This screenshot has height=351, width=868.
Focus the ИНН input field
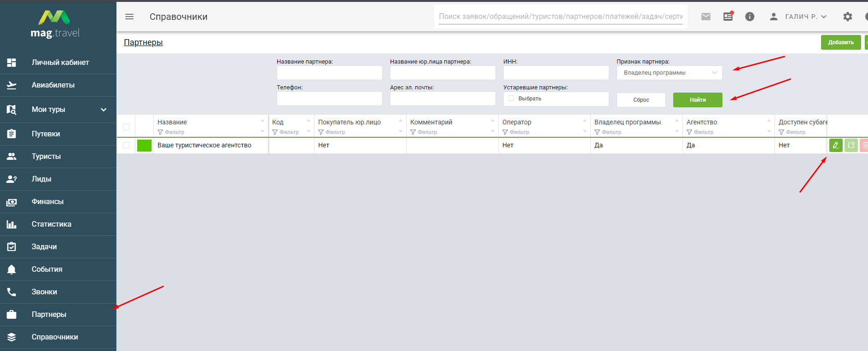point(556,73)
